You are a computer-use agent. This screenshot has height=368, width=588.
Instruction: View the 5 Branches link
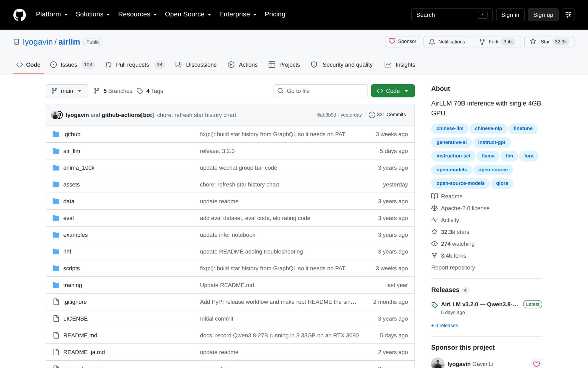point(113,91)
